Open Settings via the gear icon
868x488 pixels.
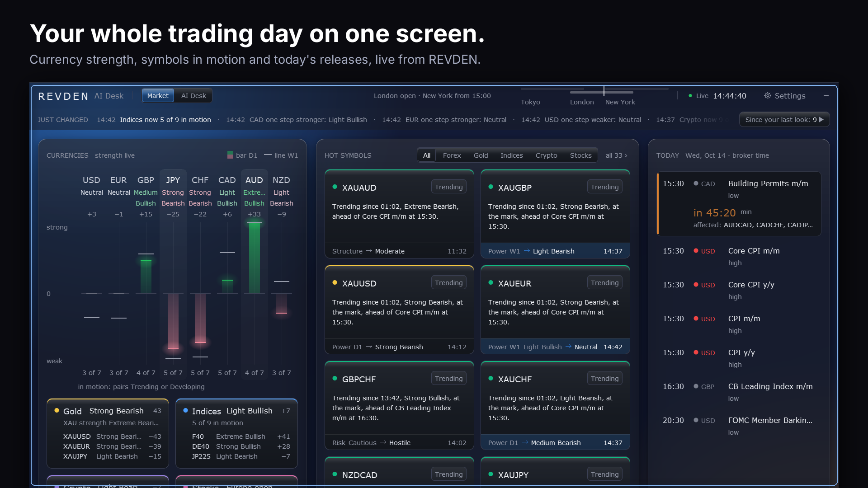(x=767, y=96)
